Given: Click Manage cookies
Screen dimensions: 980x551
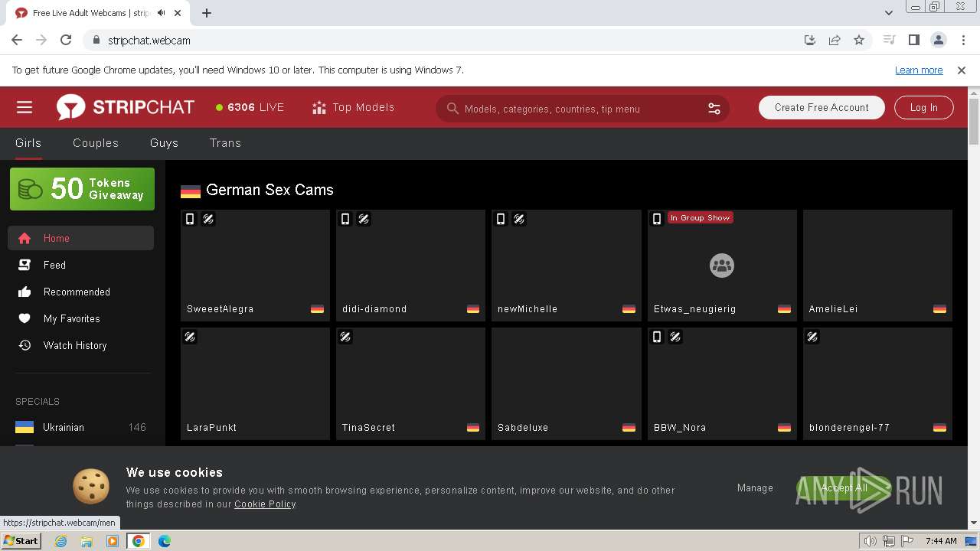Looking at the screenshot, I should [755, 488].
